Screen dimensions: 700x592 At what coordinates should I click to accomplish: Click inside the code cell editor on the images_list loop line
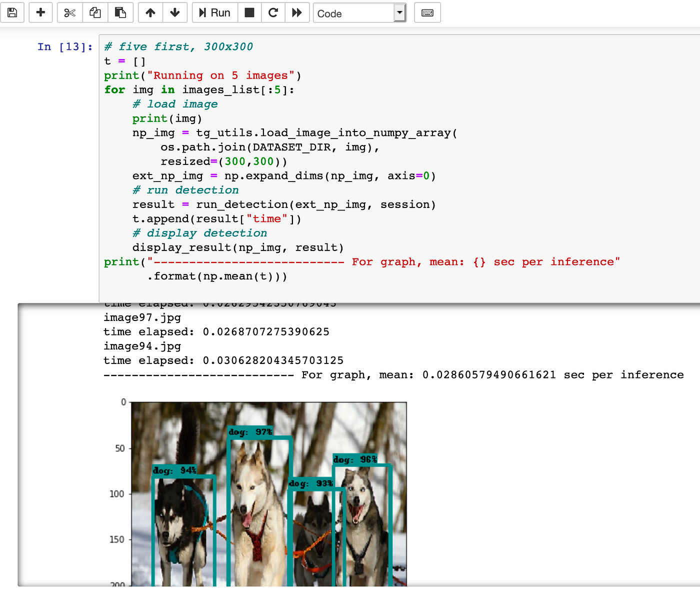click(x=199, y=90)
